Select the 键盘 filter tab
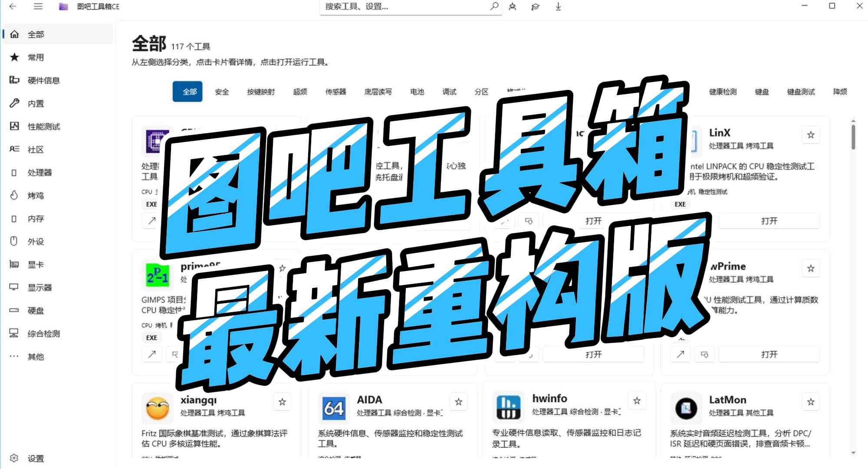 click(762, 92)
